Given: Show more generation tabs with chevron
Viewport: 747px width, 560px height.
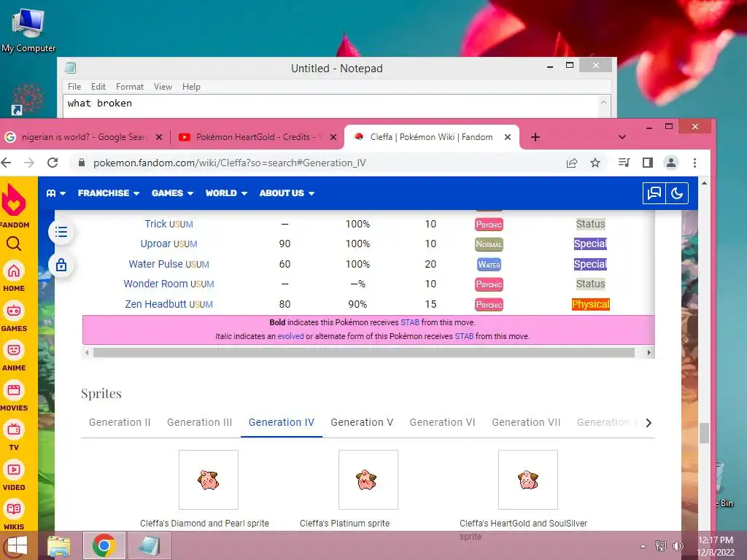Looking at the screenshot, I should tap(649, 423).
